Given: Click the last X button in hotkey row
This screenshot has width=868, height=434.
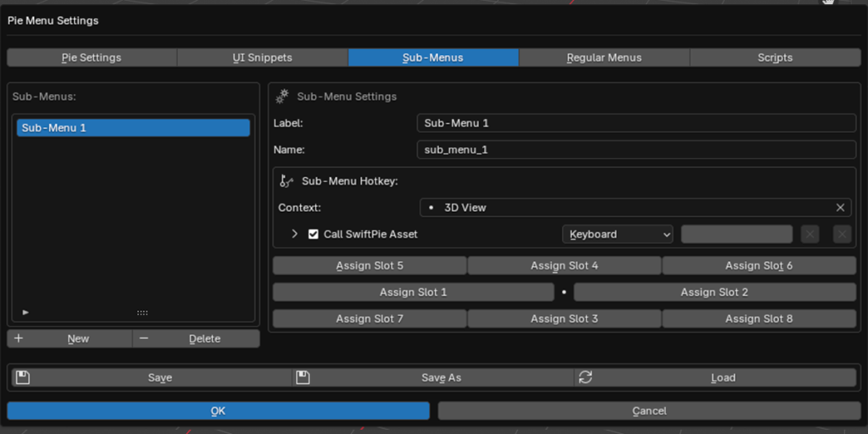Looking at the screenshot, I should click(x=843, y=234).
